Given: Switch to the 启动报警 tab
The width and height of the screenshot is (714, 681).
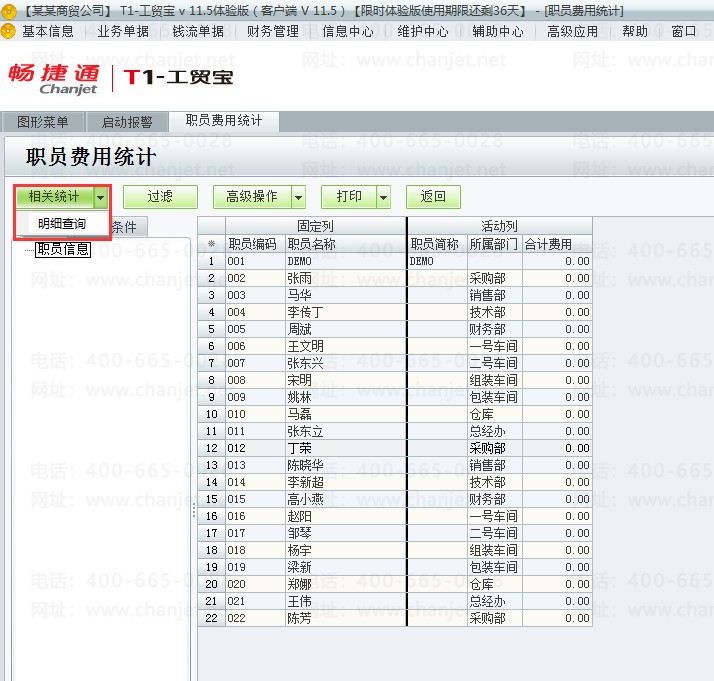Looking at the screenshot, I should point(127,122).
